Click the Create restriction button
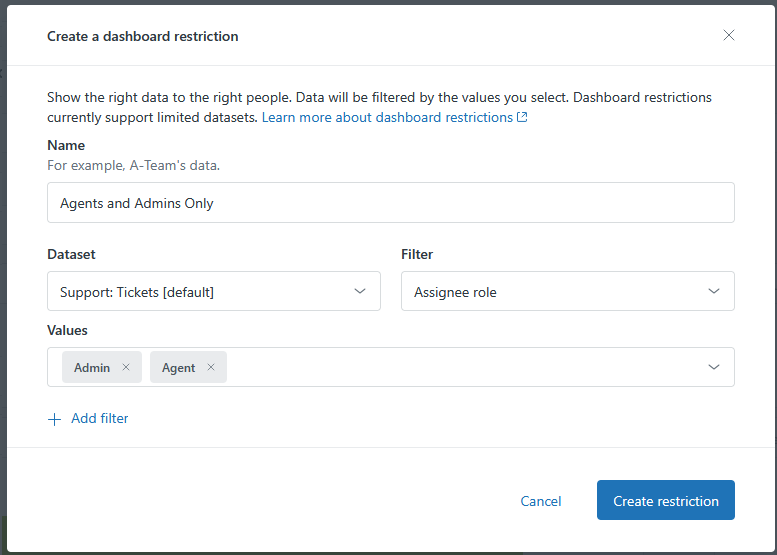777x555 pixels. coord(665,501)
